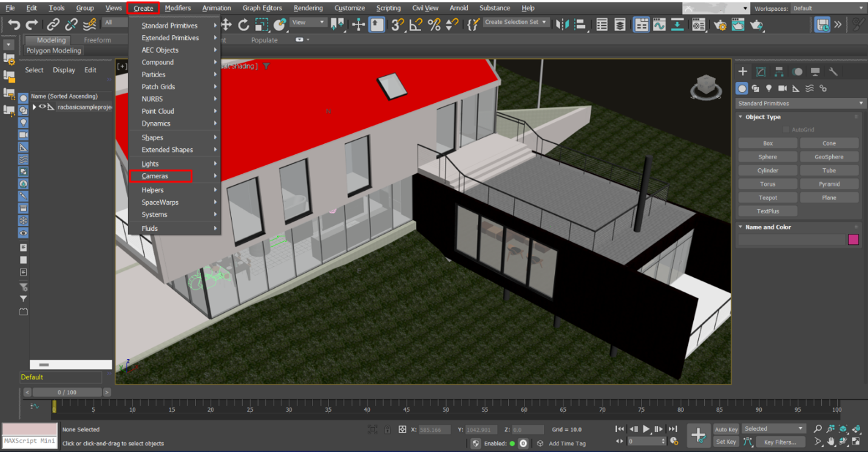Expand the racbasicsampleproject scene node
Viewport: 868px width, 452px height.
(x=35, y=107)
